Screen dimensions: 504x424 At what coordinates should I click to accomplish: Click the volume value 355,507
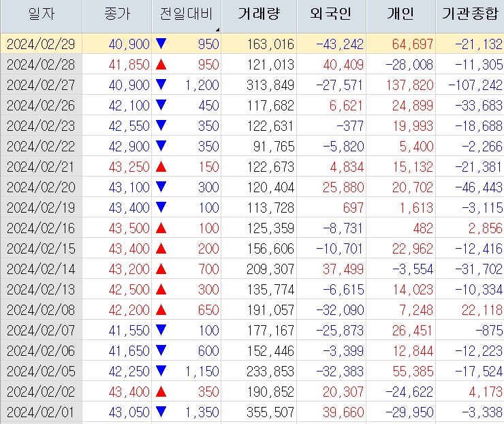pos(270,412)
